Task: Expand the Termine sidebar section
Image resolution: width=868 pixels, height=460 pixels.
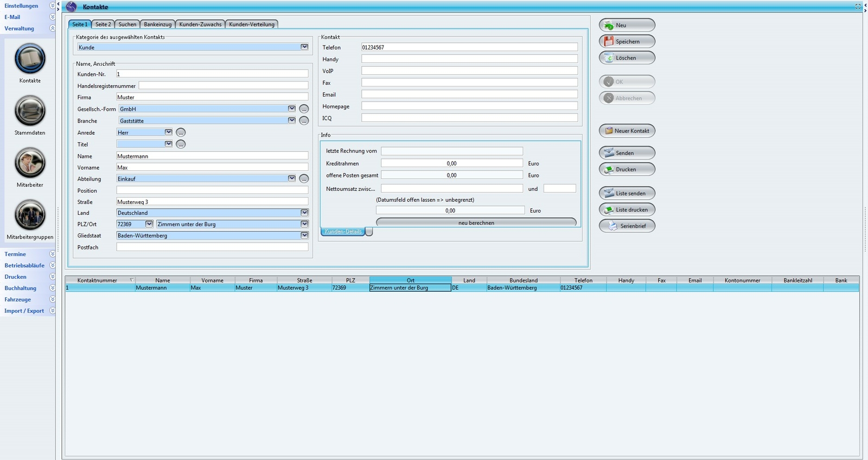Action: tap(52, 254)
